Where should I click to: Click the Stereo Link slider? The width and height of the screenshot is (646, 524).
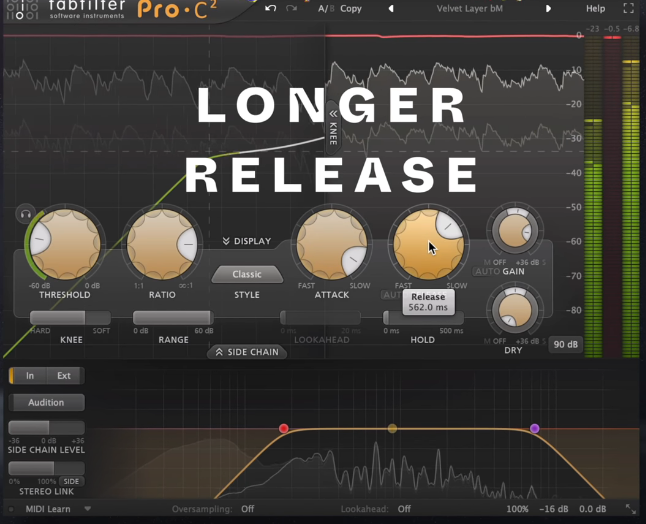tap(46, 468)
